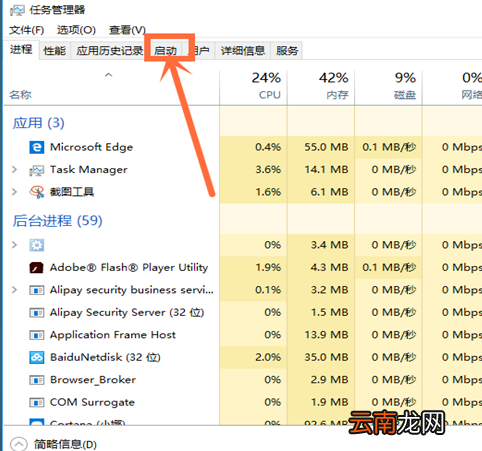
Task: Expand the 截图工具 process row
Action: (14, 192)
